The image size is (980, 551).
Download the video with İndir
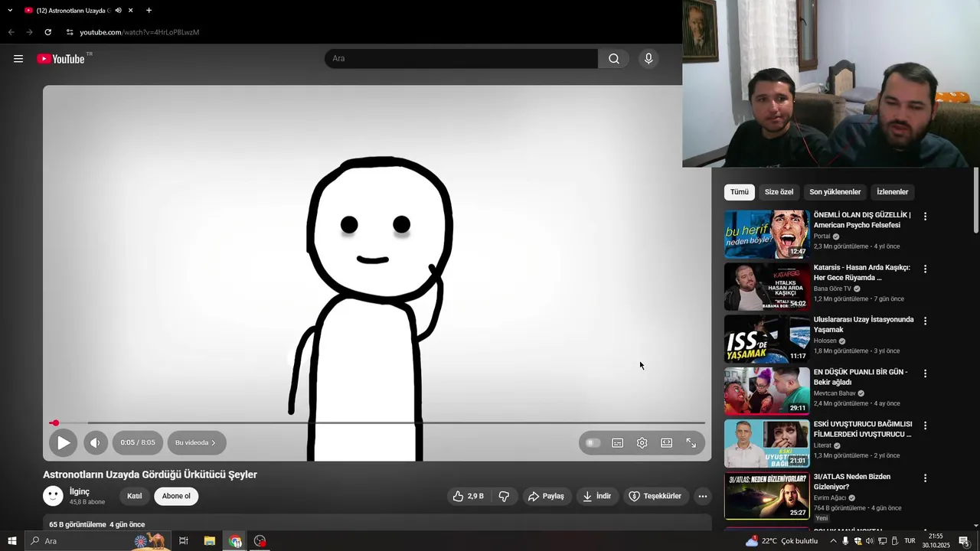(597, 496)
